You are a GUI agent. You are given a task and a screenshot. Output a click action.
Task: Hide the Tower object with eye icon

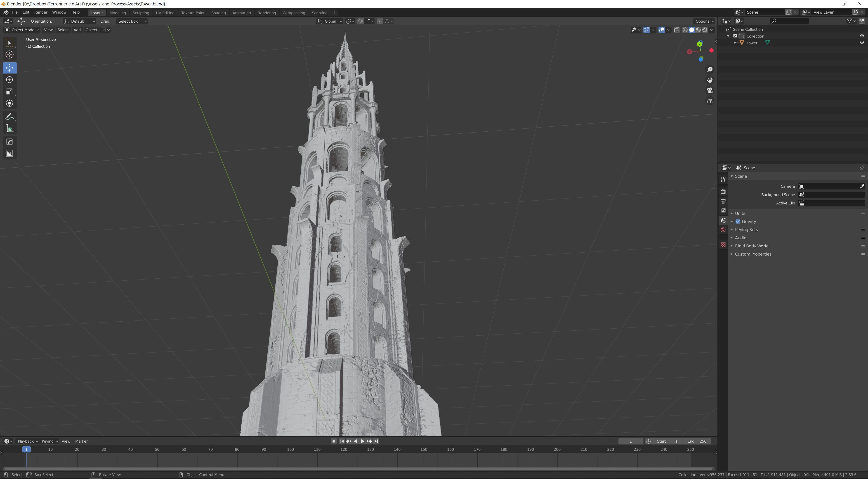pos(862,43)
